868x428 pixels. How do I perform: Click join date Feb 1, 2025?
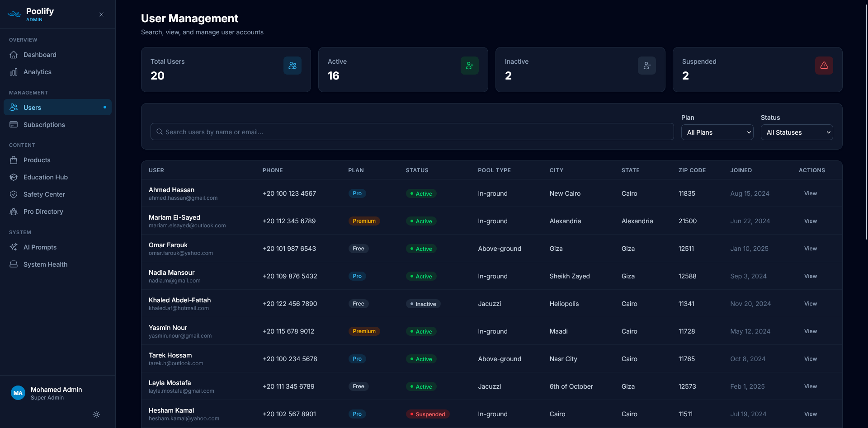tap(747, 386)
